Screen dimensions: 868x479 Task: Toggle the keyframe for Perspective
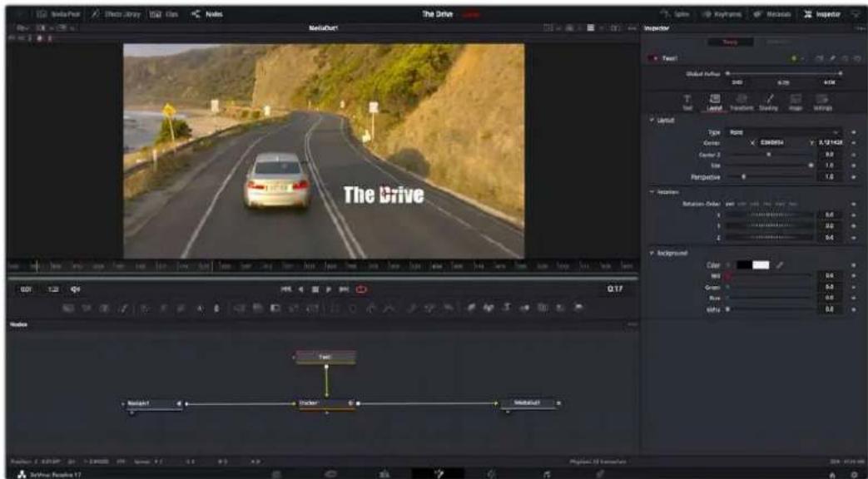(854, 177)
